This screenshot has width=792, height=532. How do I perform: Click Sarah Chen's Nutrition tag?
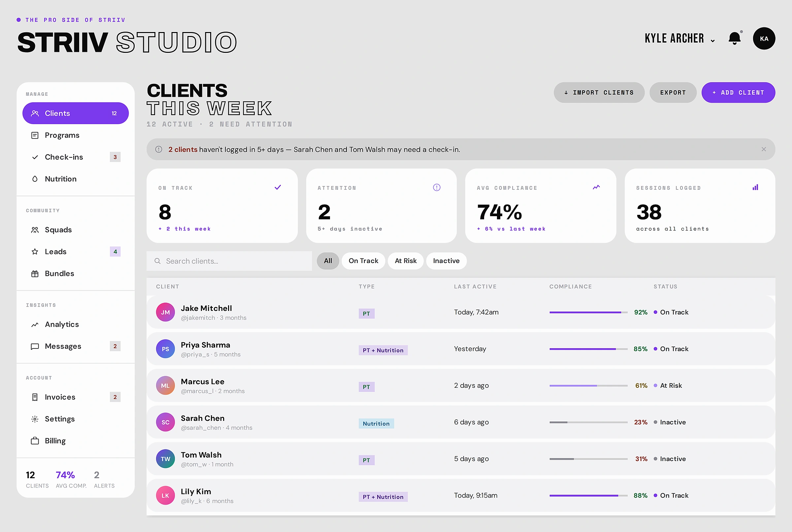[x=377, y=423]
